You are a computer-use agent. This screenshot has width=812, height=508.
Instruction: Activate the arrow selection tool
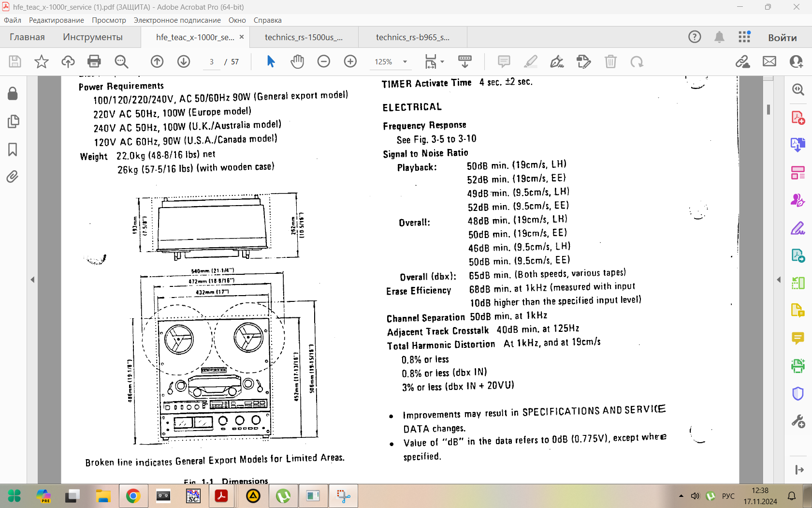271,61
